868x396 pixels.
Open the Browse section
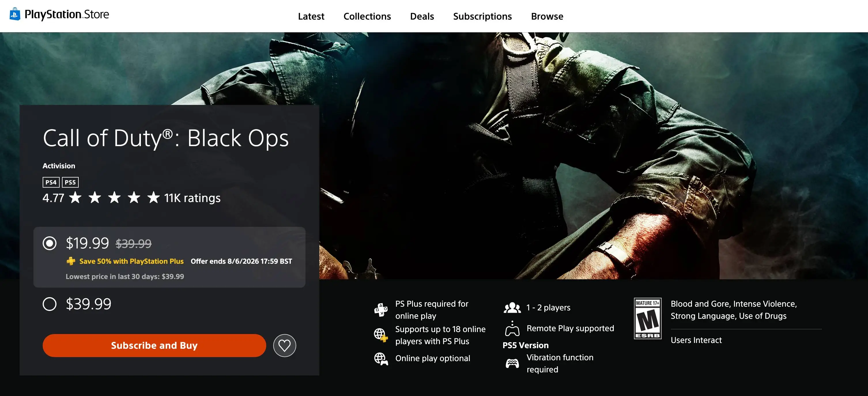(547, 16)
